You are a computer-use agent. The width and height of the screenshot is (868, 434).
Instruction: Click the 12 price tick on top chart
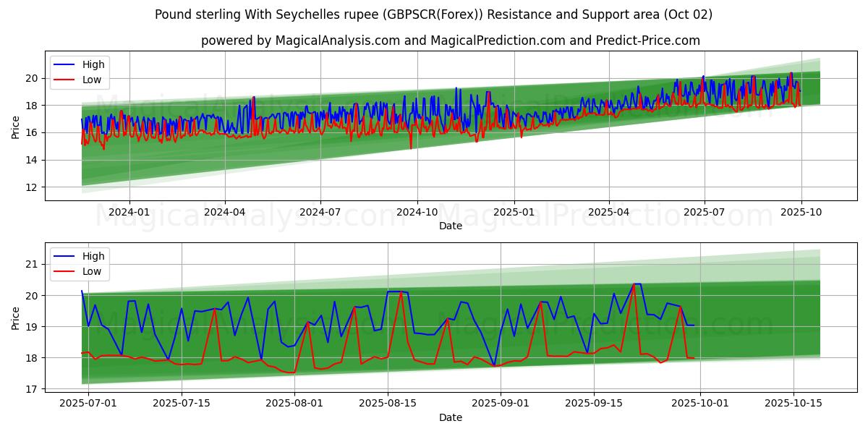click(32, 187)
